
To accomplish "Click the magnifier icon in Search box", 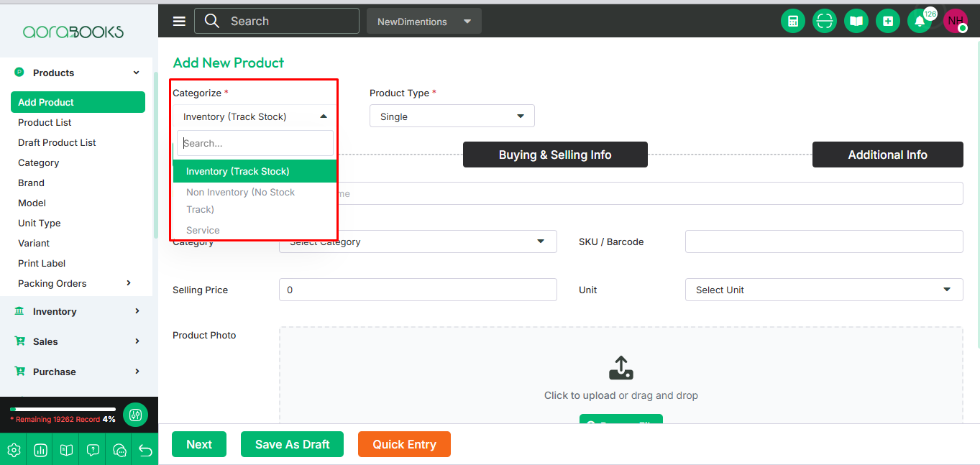I will [x=211, y=21].
